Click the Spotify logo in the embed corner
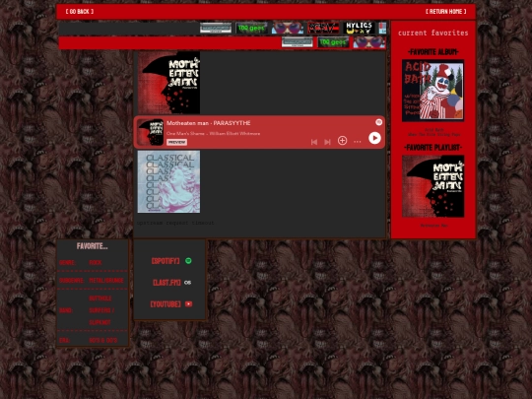The image size is (532, 399). click(378, 122)
